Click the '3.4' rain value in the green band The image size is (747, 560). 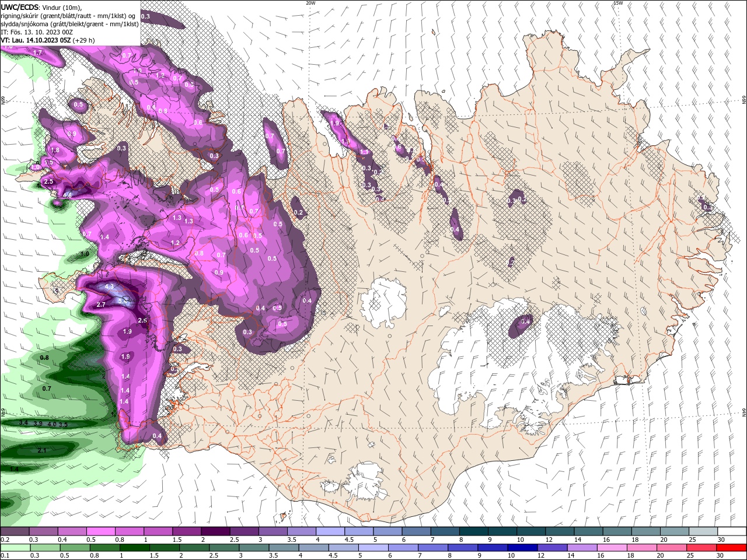coord(24,422)
